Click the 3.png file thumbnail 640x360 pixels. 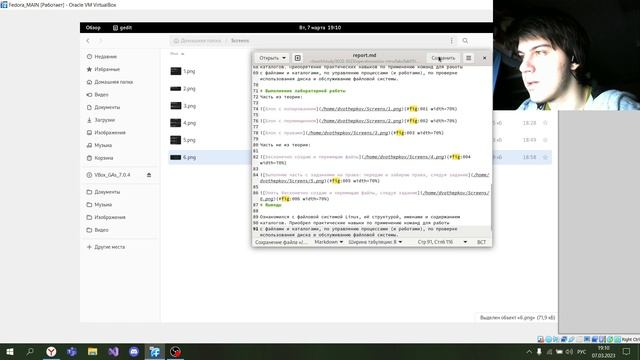tap(176, 106)
